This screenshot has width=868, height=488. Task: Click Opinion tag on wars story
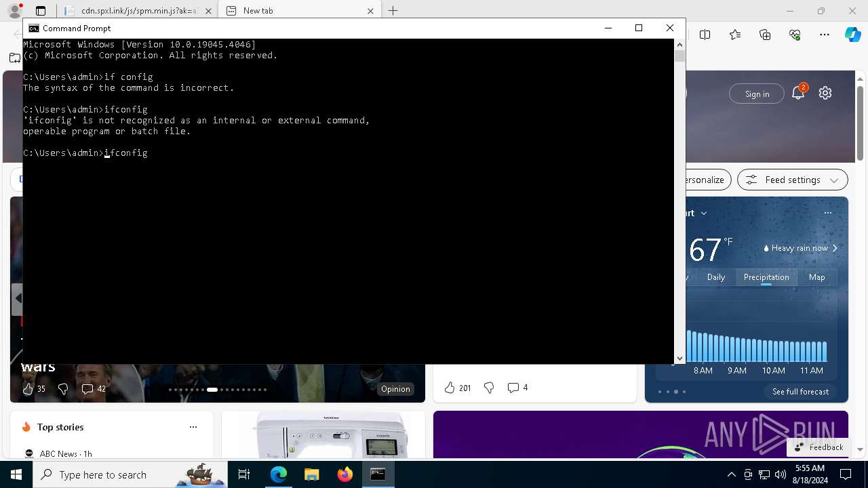pyautogui.click(x=395, y=389)
